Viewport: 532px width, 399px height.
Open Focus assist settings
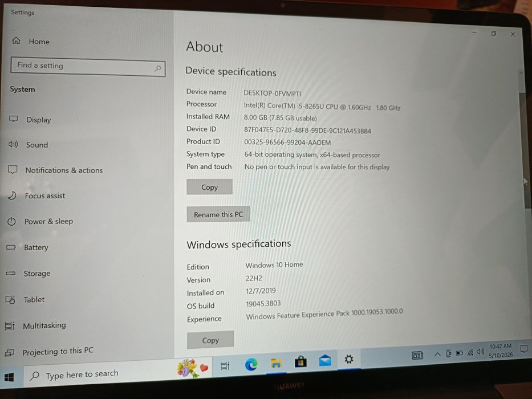(x=36, y=196)
